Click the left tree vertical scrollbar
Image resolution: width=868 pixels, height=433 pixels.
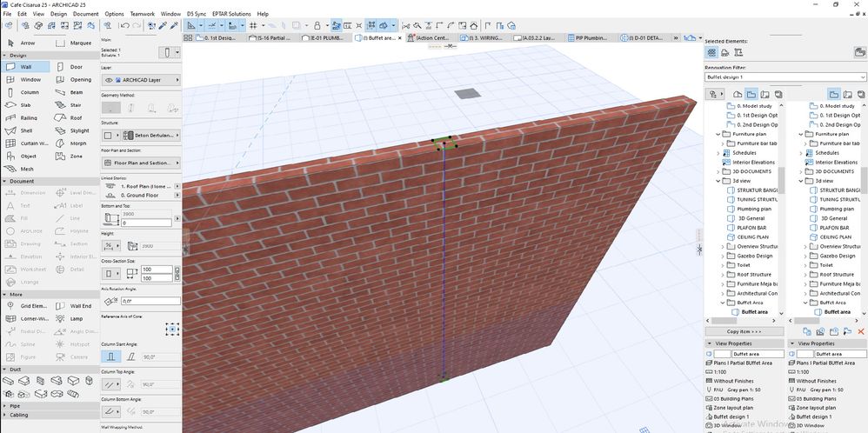click(781, 180)
